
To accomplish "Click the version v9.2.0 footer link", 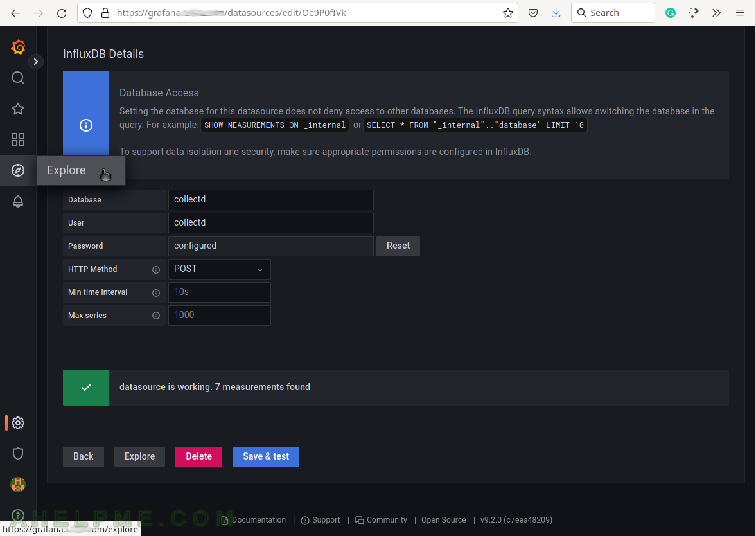I will [516, 520].
